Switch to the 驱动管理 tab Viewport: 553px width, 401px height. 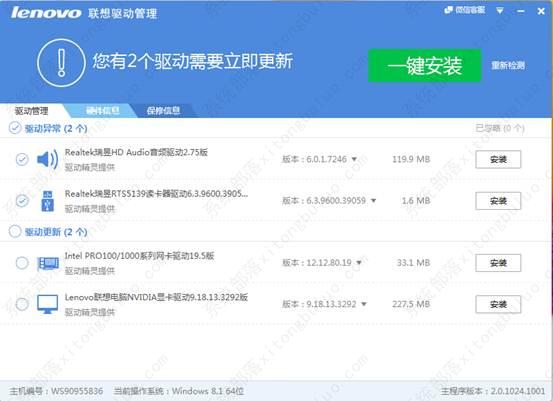(x=32, y=111)
